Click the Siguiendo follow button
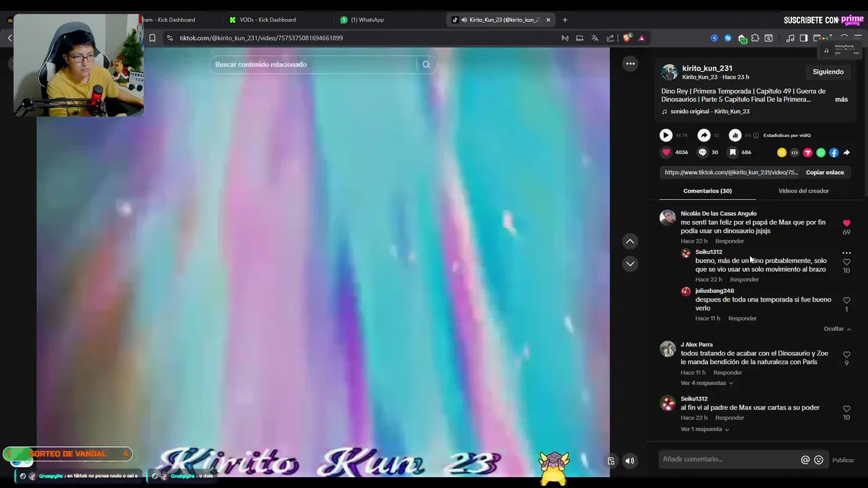This screenshot has width=868, height=488. pyautogui.click(x=828, y=72)
